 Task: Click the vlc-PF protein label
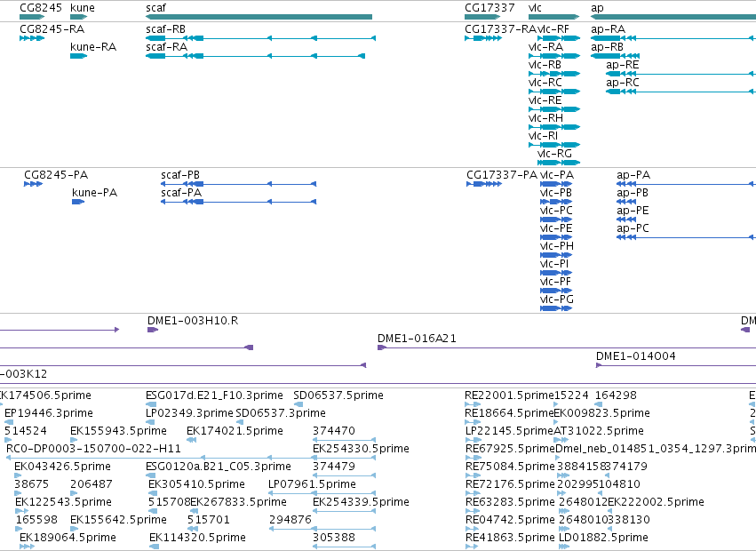tap(555, 282)
